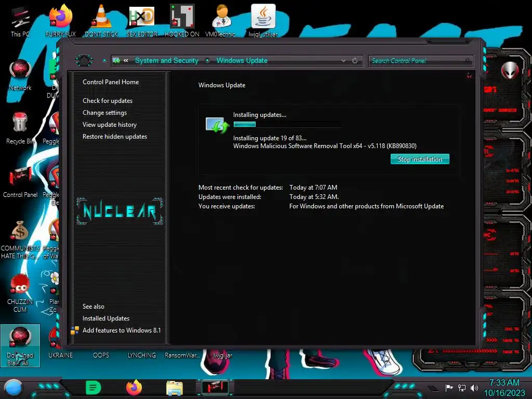The image size is (532, 399).
Task: Open the COMMUNISTS HATE THIS money bag icon
Action: pyautogui.click(x=20, y=240)
